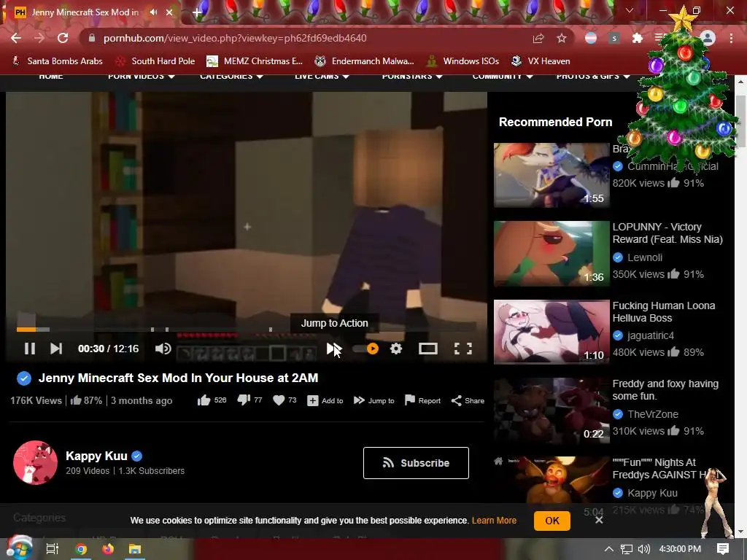This screenshot has width=747, height=560.
Task: Bookmark this tab with star icon
Action: [562, 38]
